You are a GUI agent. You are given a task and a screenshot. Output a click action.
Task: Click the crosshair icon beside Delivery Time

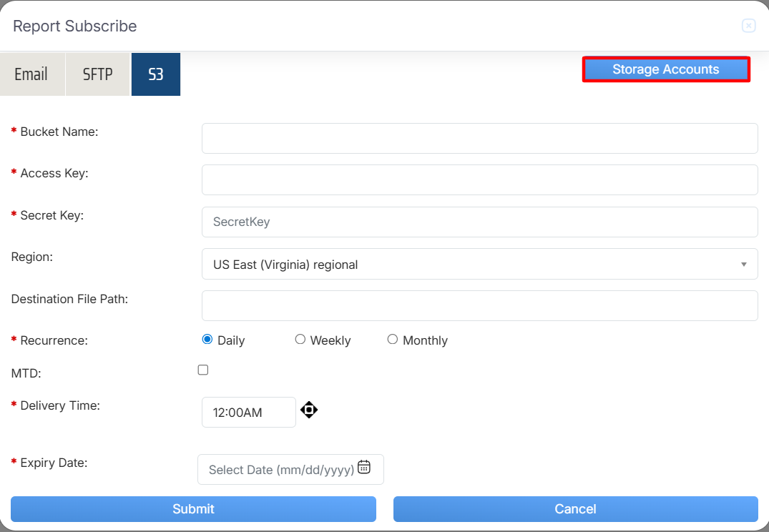pyautogui.click(x=309, y=410)
